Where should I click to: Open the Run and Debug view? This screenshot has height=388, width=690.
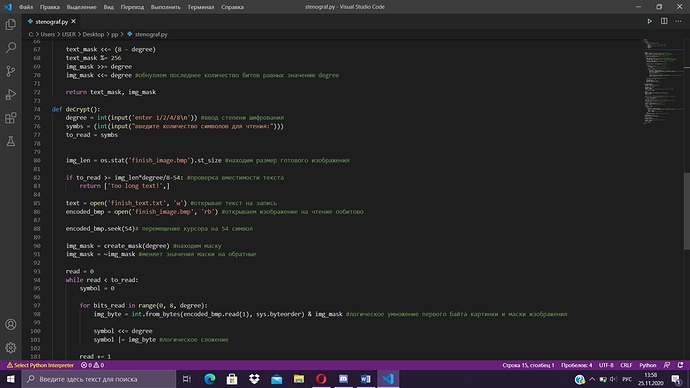click(11, 94)
